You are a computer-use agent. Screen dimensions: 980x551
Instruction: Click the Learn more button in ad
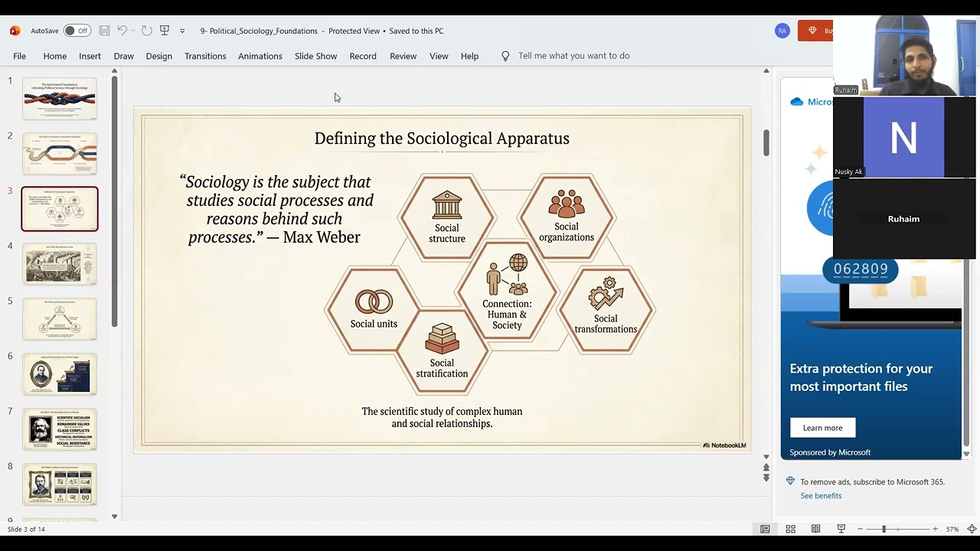822,428
